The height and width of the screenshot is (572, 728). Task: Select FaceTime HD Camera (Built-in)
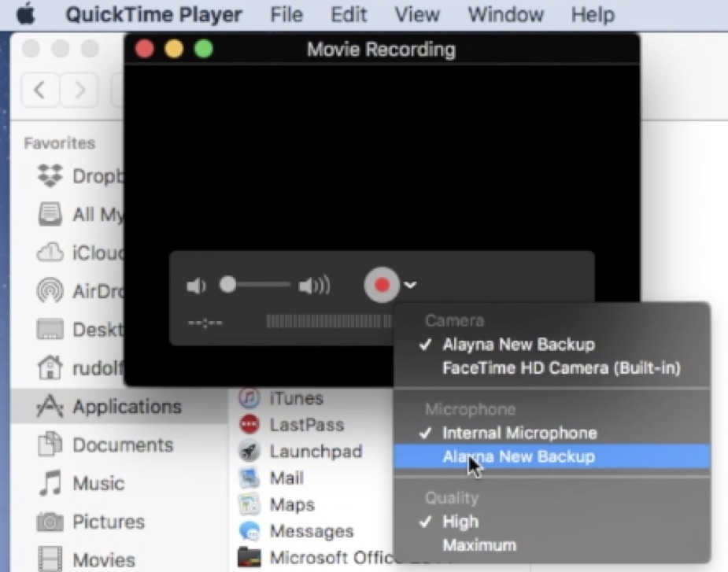552,368
